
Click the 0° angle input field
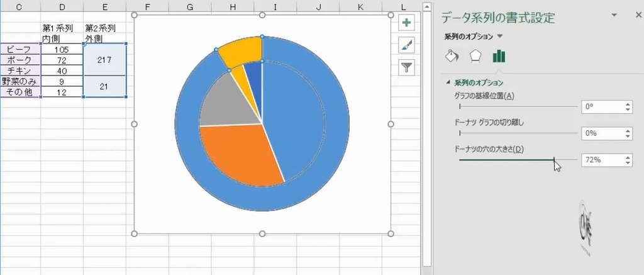coord(602,106)
